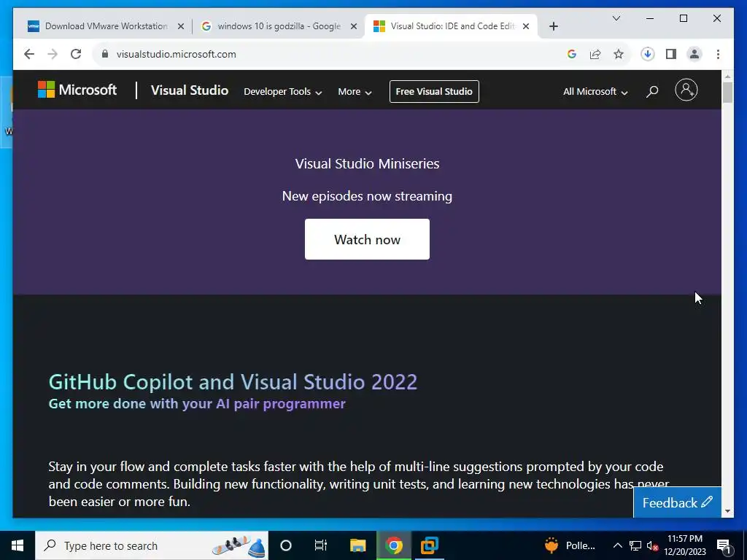Screen dimensions: 747x560
Task: Click the browser forward arrow
Action: click(53, 54)
